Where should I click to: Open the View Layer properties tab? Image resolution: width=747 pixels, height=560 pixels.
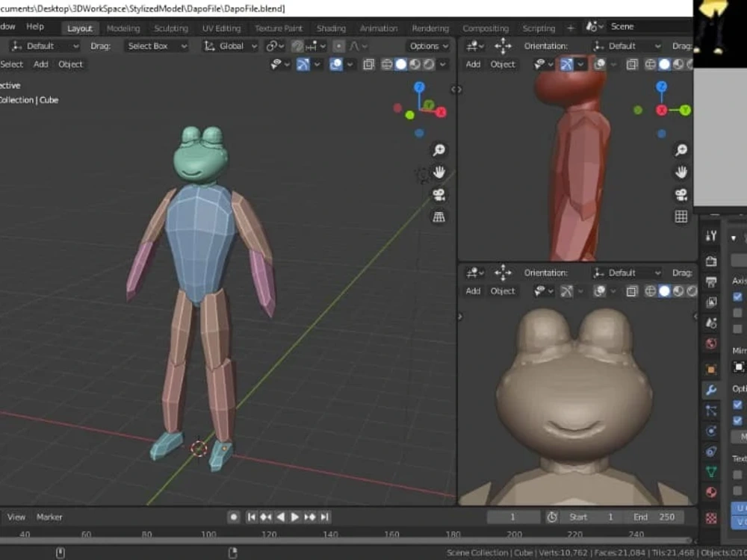[x=711, y=302]
